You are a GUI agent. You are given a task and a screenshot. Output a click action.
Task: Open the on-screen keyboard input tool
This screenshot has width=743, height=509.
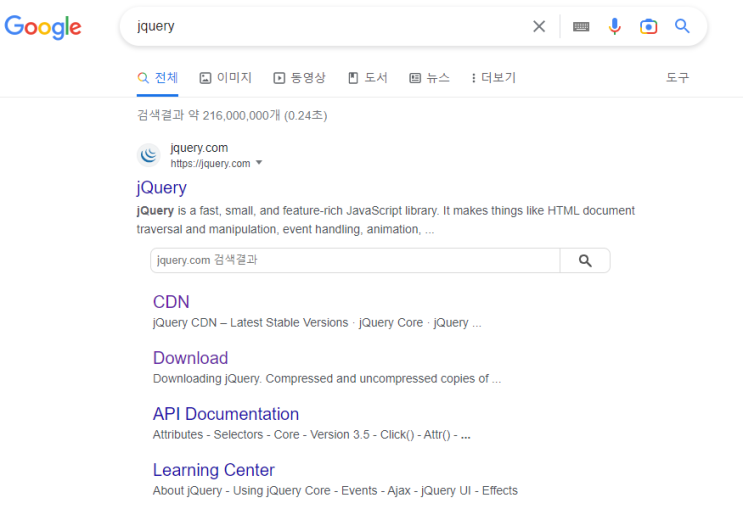581,27
